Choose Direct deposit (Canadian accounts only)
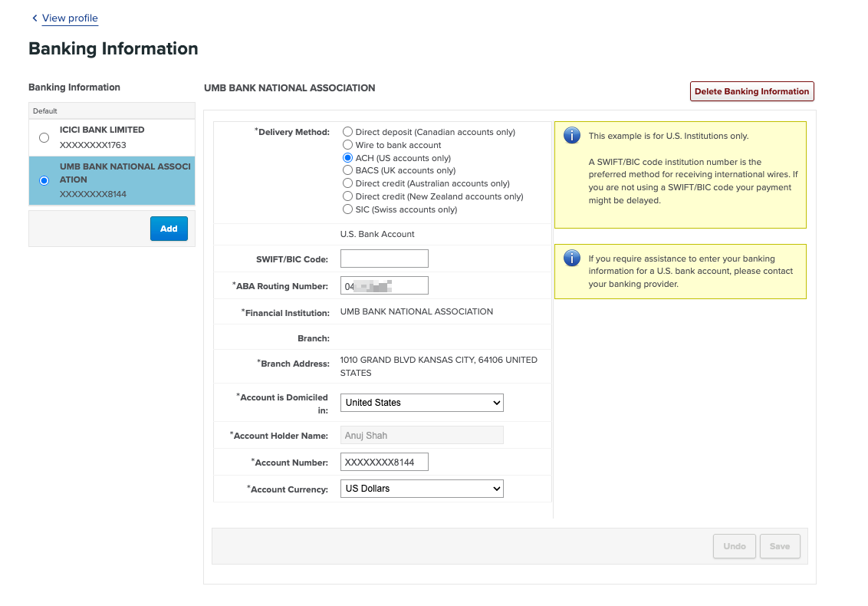Image resolution: width=868 pixels, height=606 pixels. [x=347, y=132]
